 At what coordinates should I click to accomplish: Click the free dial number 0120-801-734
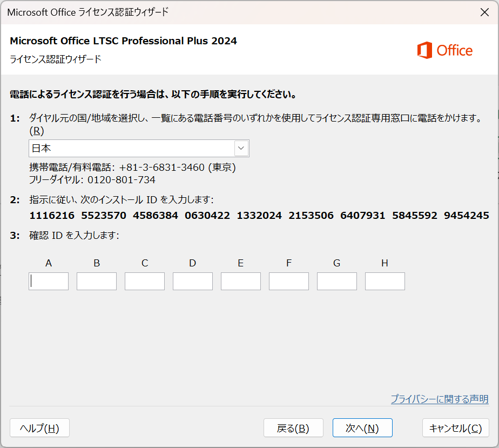pyautogui.click(x=122, y=179)
